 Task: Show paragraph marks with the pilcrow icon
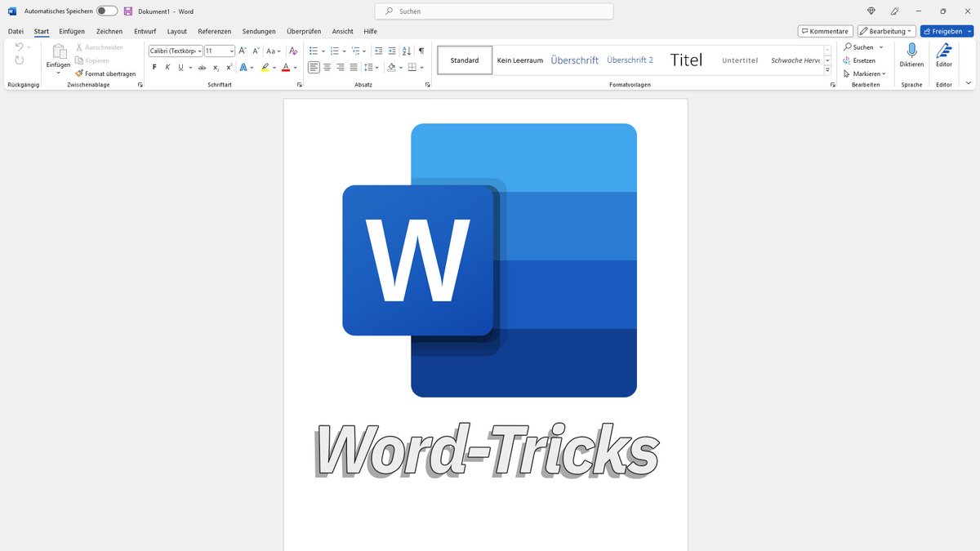421,51
